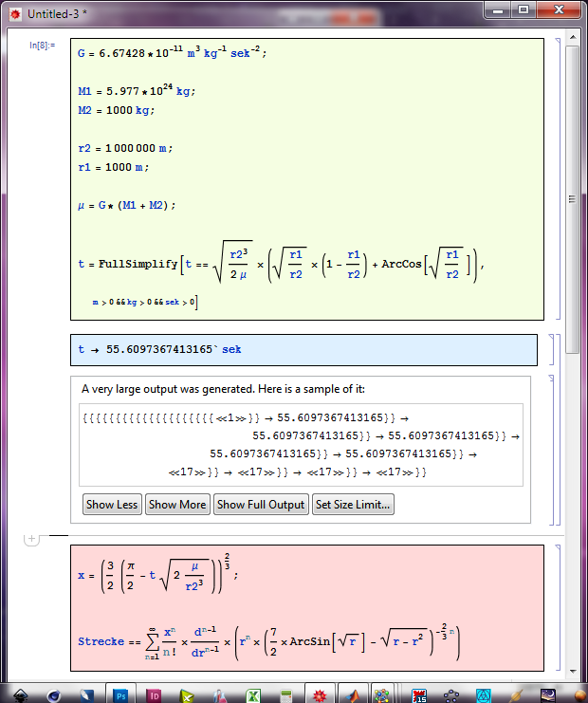Open Photoshop from the taskbar
588x703 pixels.
tap(120, 694)
